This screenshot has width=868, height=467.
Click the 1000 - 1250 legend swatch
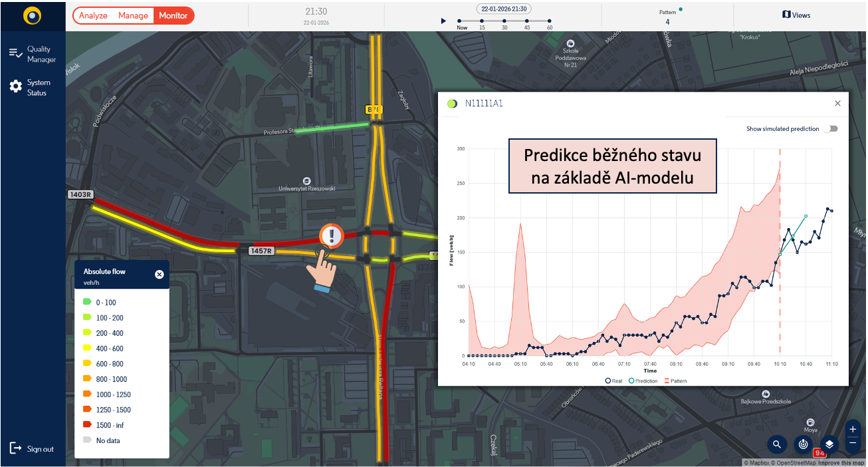86,394
